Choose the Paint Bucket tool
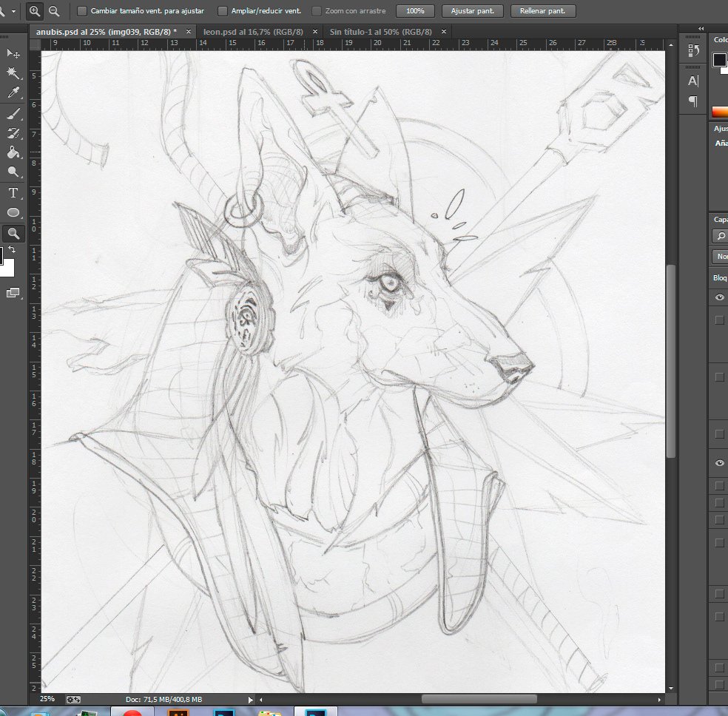 (13, 152)
